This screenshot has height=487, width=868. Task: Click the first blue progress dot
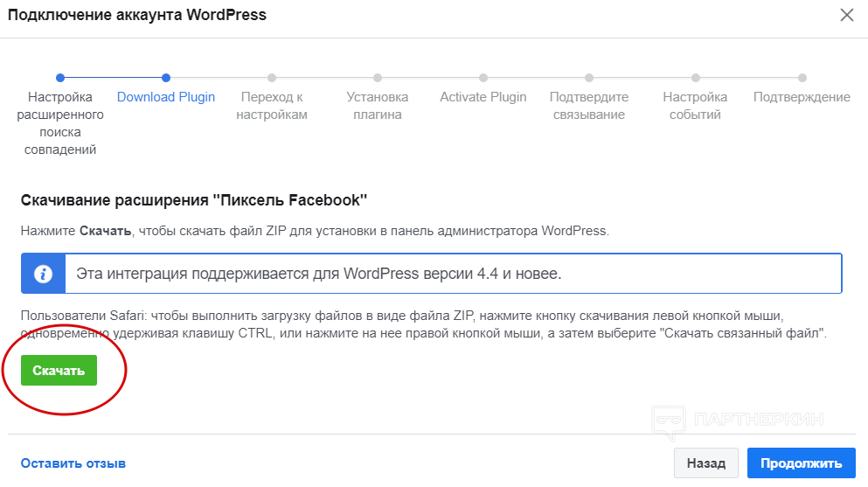click(60, 78)
